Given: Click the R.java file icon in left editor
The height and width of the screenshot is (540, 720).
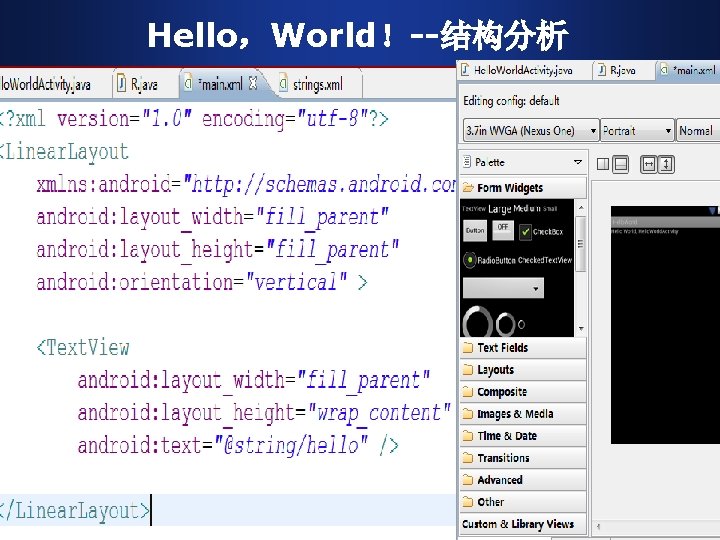Looking at the screenshot, I should pos(121,83).
